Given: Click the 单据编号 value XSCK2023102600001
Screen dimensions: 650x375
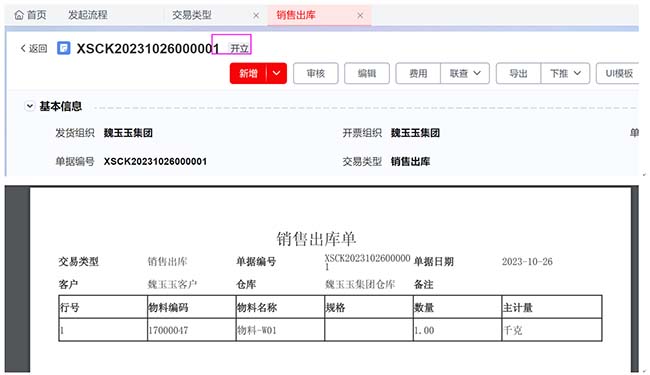Looking at the screenshot, I should 155,161.
